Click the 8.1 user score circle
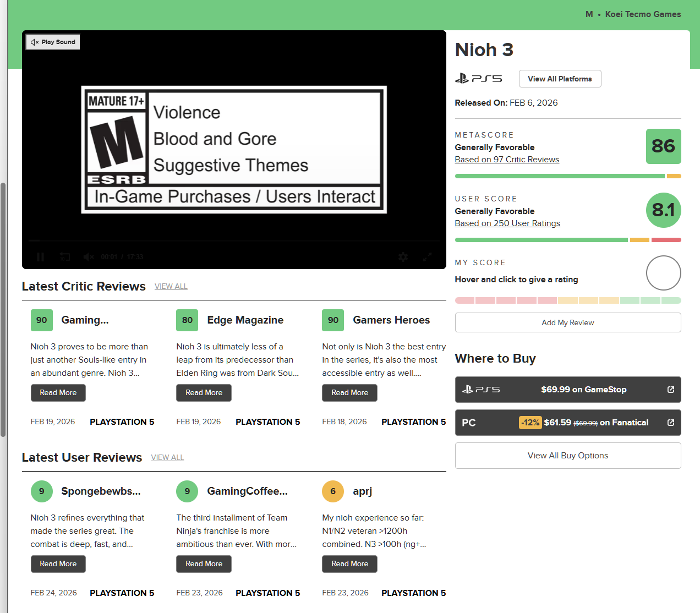The height and width of the screenshot is (613, 700). [663, 210]
